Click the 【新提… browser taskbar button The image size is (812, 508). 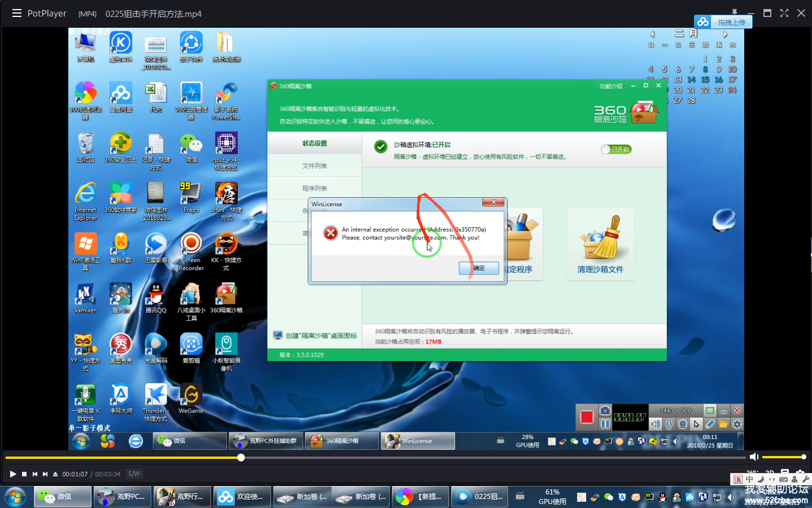coord(420,497)
